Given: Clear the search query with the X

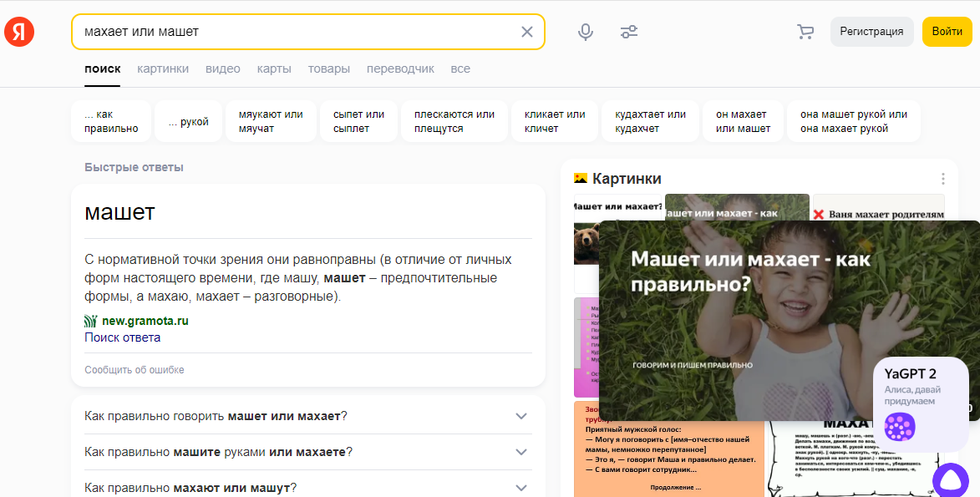Looking at the screenshot, I should point(527,31).
